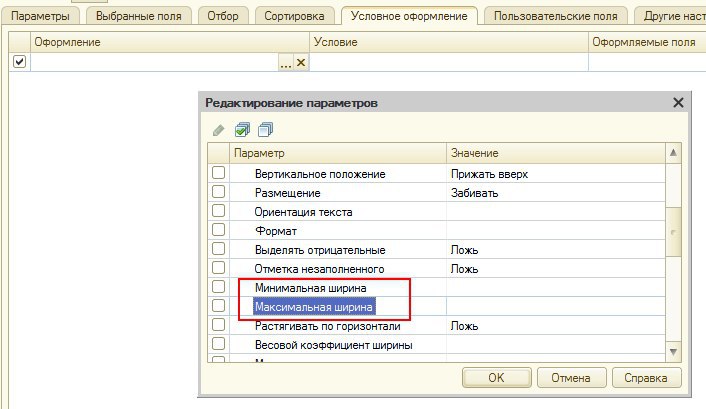Click the Оформляемые поля cell in formatting row
The width and height of the screenshot is (706, 409).
(647, 62)
